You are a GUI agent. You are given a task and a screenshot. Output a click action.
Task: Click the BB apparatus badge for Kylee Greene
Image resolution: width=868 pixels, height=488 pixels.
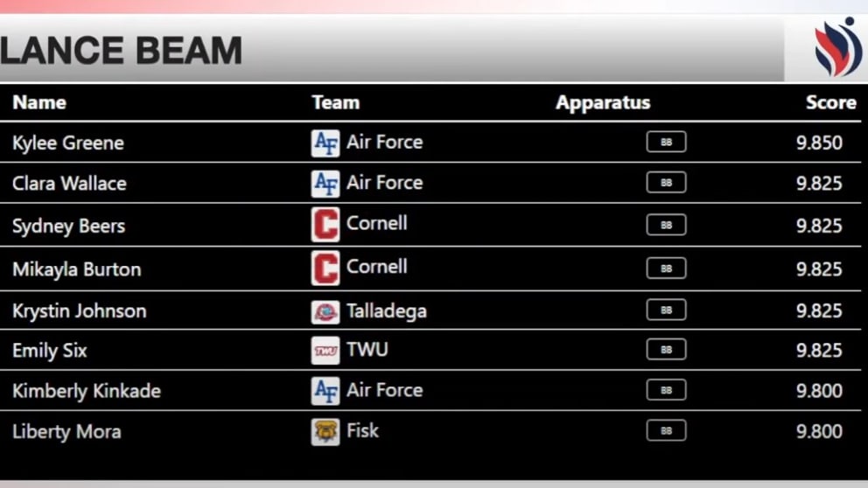coord(666,143)
